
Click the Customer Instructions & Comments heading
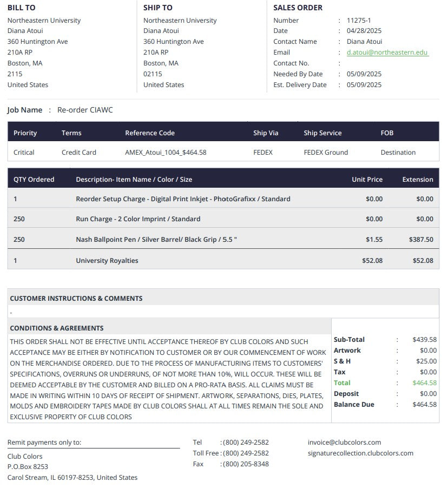[76, 299]
